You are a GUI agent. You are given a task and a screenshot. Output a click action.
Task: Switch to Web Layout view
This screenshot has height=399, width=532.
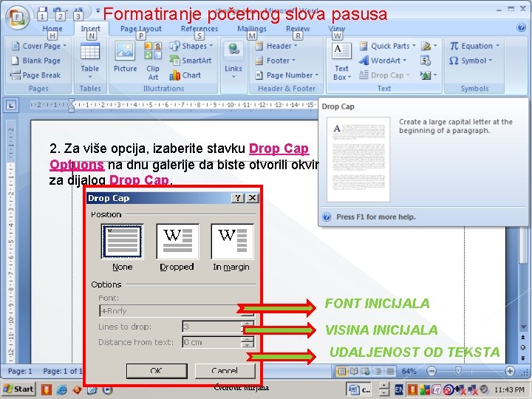click(x=366, y=371)
